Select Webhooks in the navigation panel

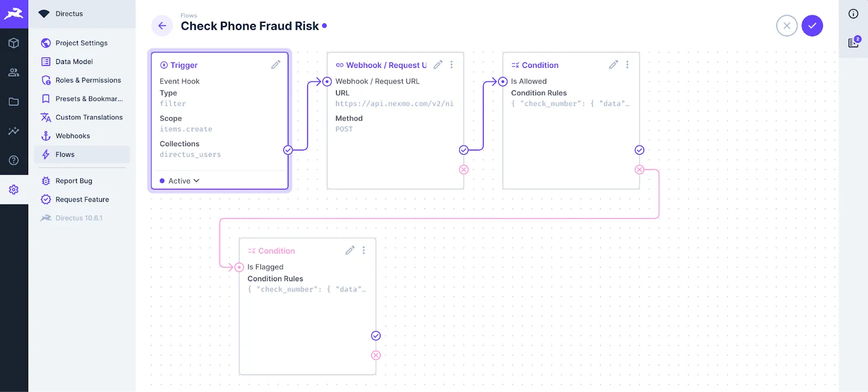(72, 136)
